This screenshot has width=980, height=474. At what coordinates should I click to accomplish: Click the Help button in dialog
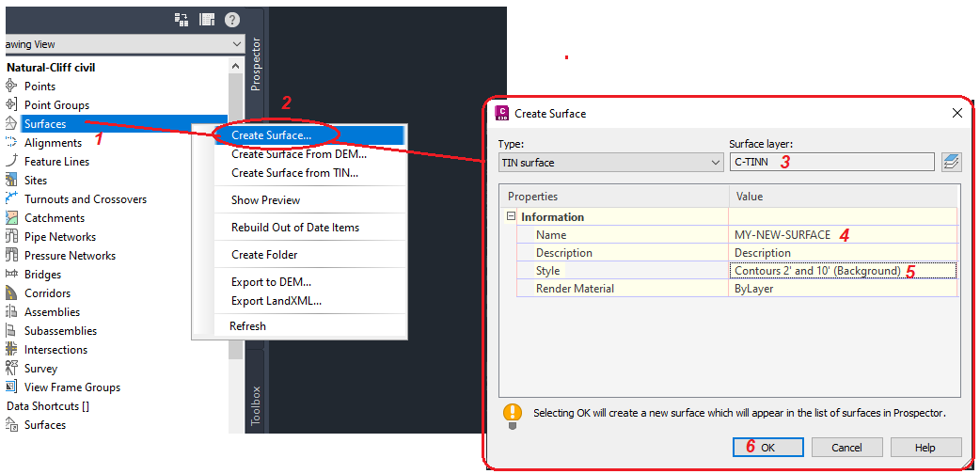(925, 447)
